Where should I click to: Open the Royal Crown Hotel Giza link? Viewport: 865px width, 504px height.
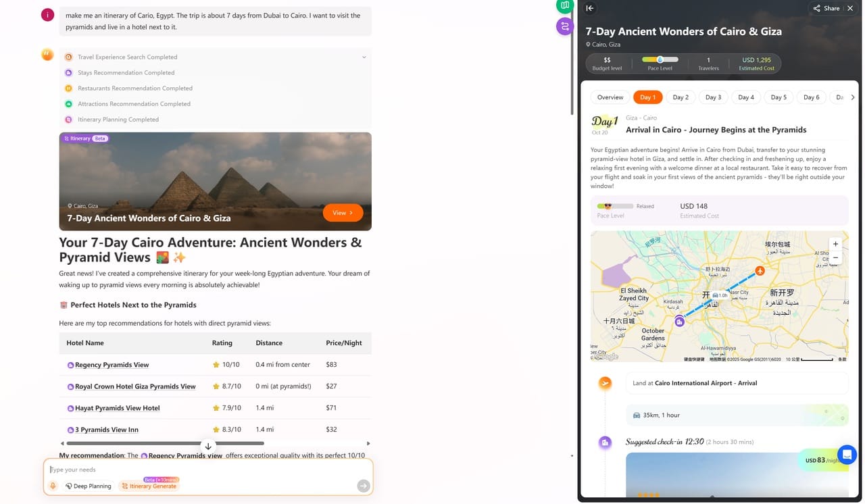[x=135, y=386]
